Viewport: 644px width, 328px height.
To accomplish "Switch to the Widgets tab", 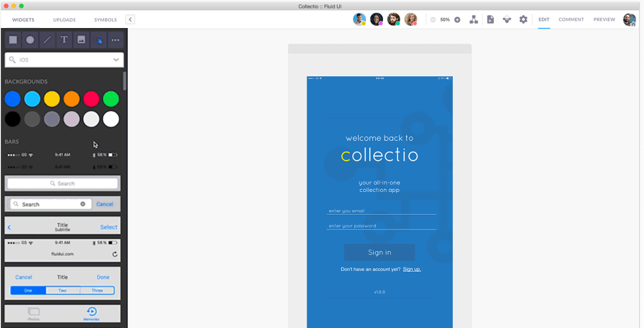I will pyautogui.click(x=23, y=20).
